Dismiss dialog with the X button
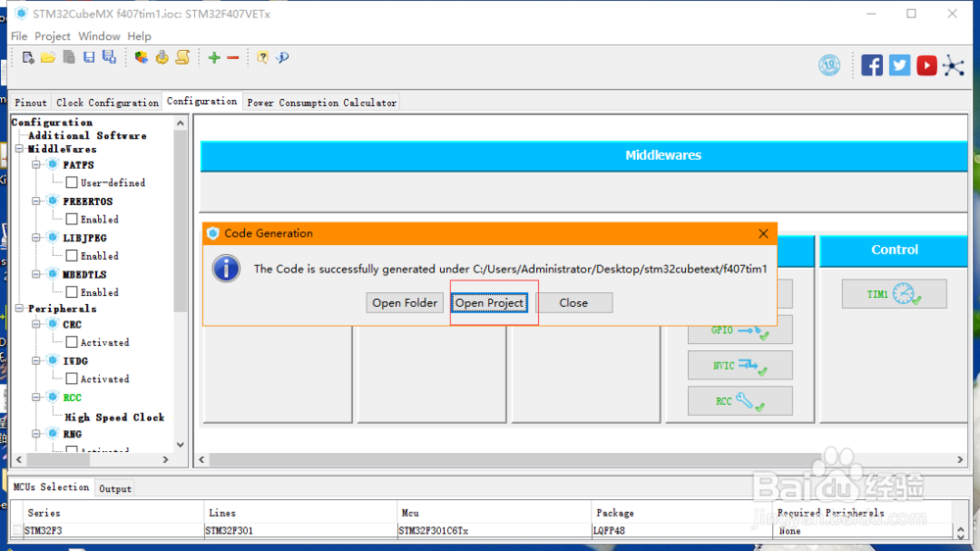Viewport: 980px width, 551px height. [763, 233]
